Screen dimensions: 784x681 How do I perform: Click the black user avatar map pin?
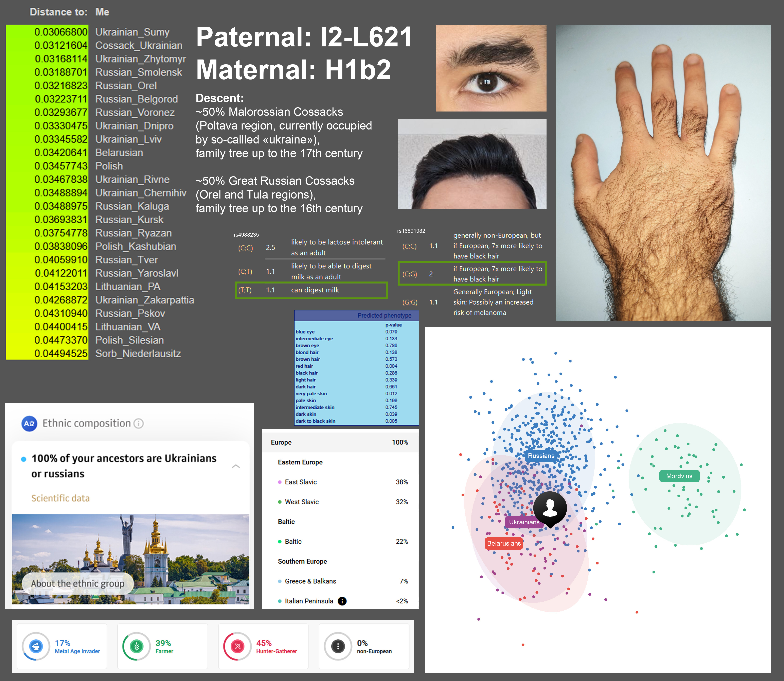(550, 508)
